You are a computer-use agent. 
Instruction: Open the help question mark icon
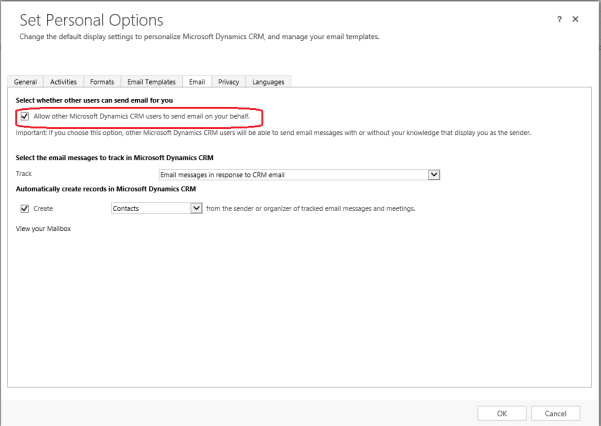(559, 19)
